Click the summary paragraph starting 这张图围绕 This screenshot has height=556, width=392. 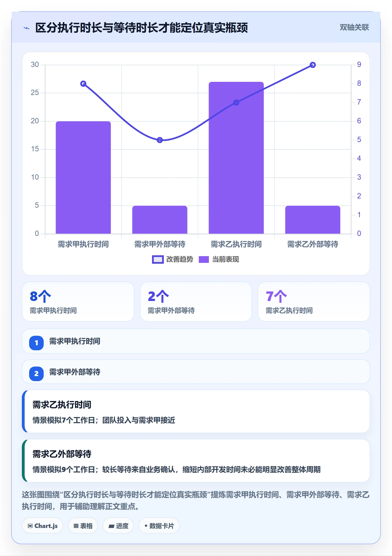196,501
